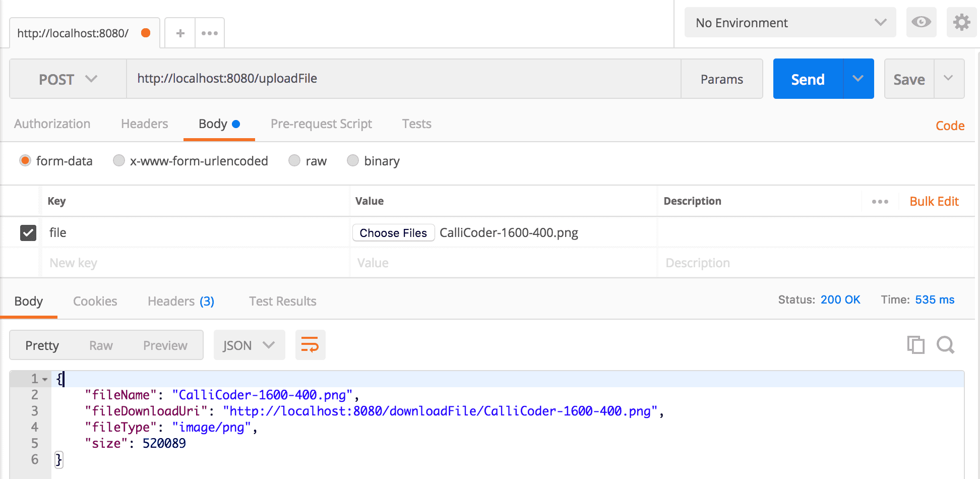
Task: Open Bulk Edit for form-data
Action: click(934, 201)
